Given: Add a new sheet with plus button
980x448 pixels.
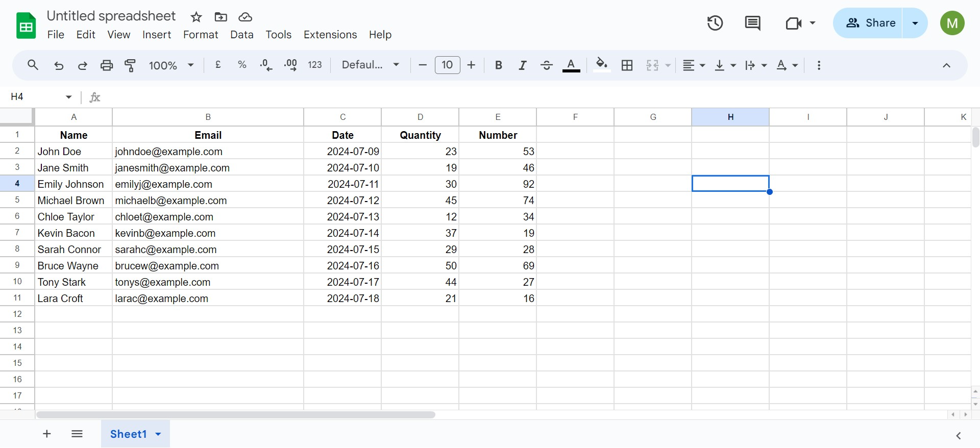Looking at the screenshot, I should [x=47, y=434].
